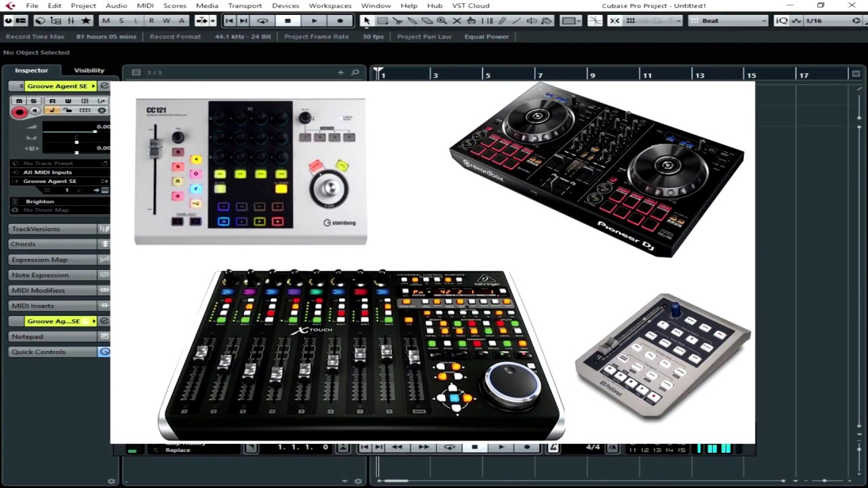Viewport: 868px width, 488px height.
Task: Activate record in top transport
Action: pyautogui.click(x=340, y=21)
